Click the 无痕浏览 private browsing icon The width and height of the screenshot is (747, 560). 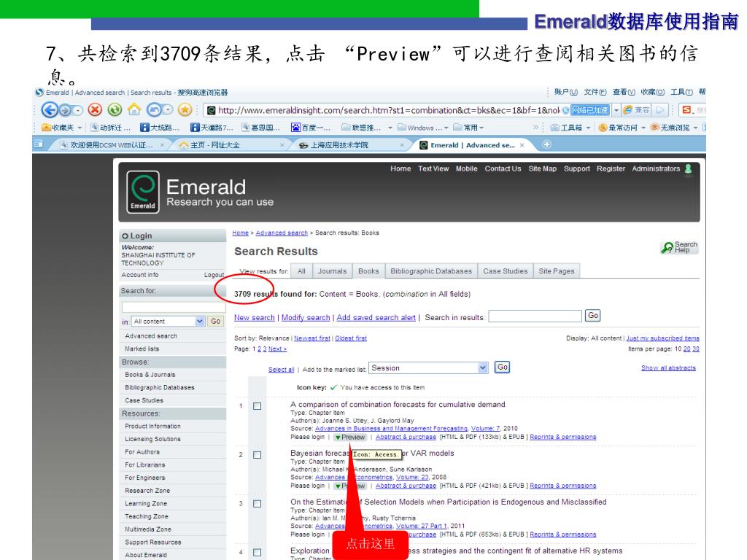click(x=654, y=128)
